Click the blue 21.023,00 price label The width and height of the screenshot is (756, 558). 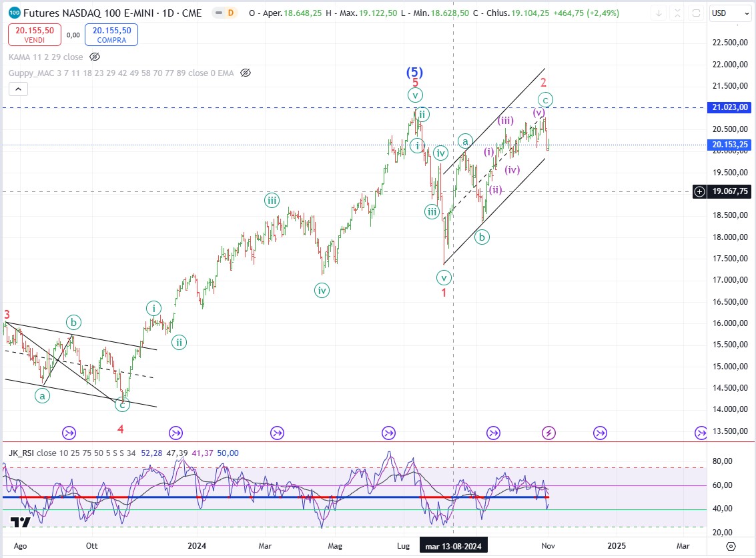tap(730, 107)
